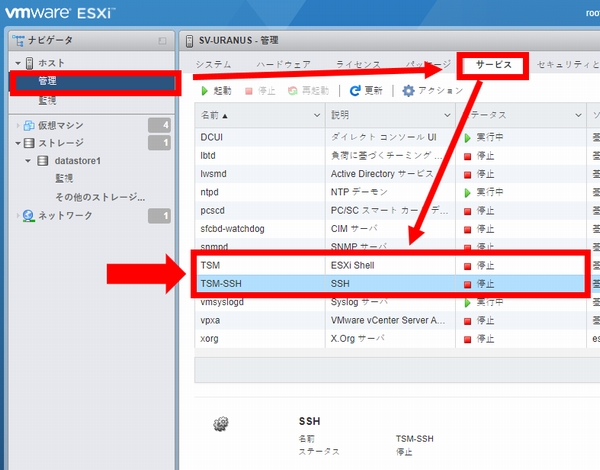Switch to the サービス tab
This screenshot has height=470, width=600.
[x=494, y=65]
